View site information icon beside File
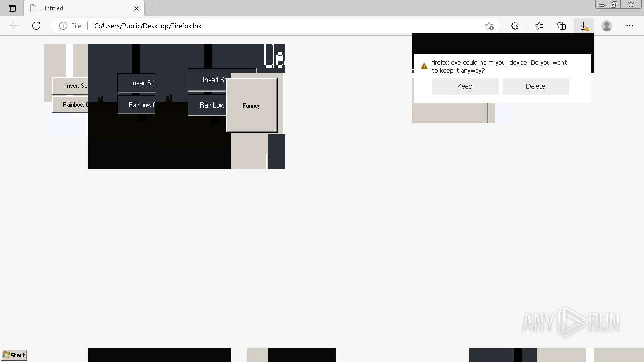Image resolution: width=644 pixels, height=362 pixels. click(63, 26)
